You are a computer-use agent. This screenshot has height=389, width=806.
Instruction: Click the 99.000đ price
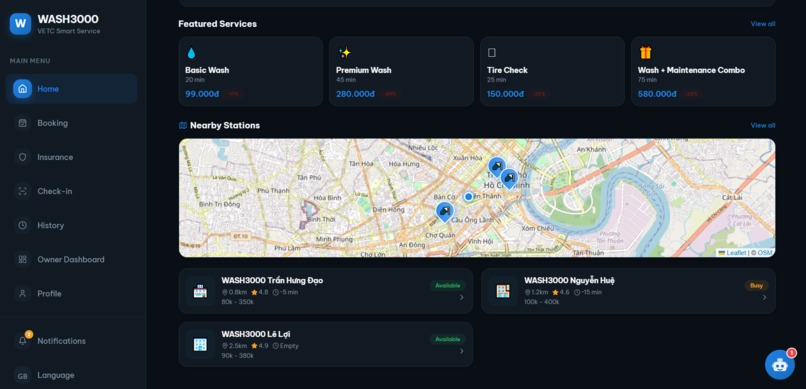(202, 94)
